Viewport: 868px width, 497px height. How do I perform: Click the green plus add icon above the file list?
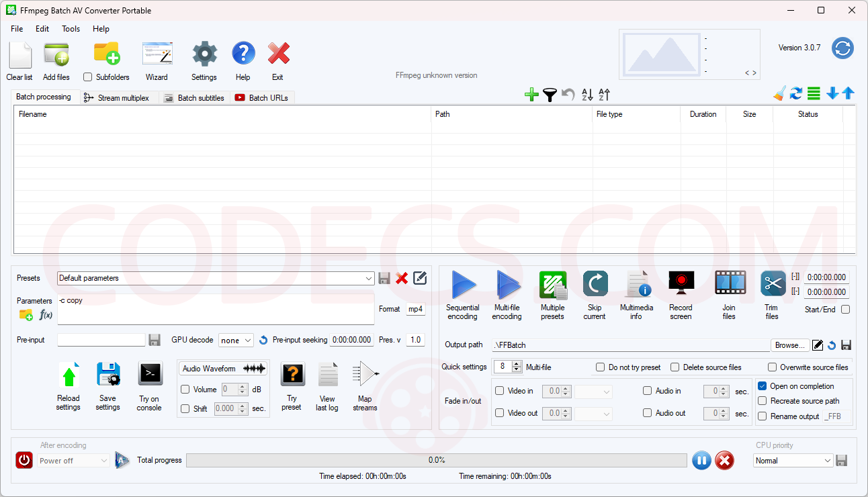point(531,95)
